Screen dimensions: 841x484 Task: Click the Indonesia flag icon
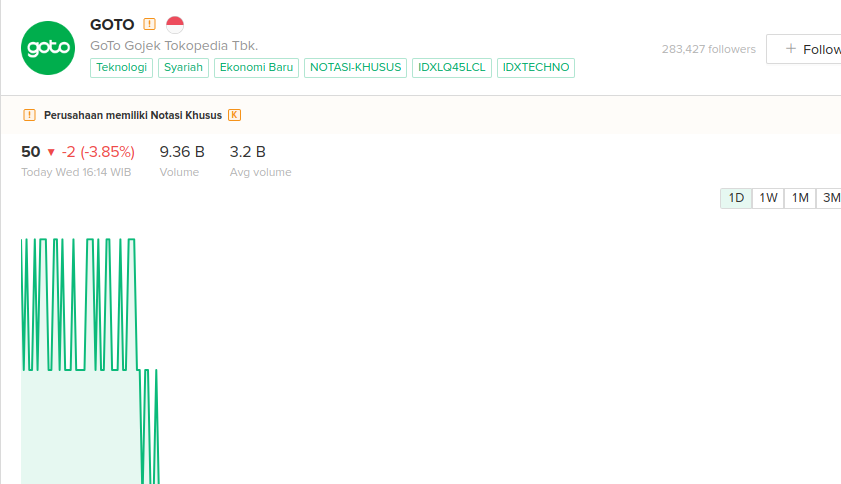[175, 25]
